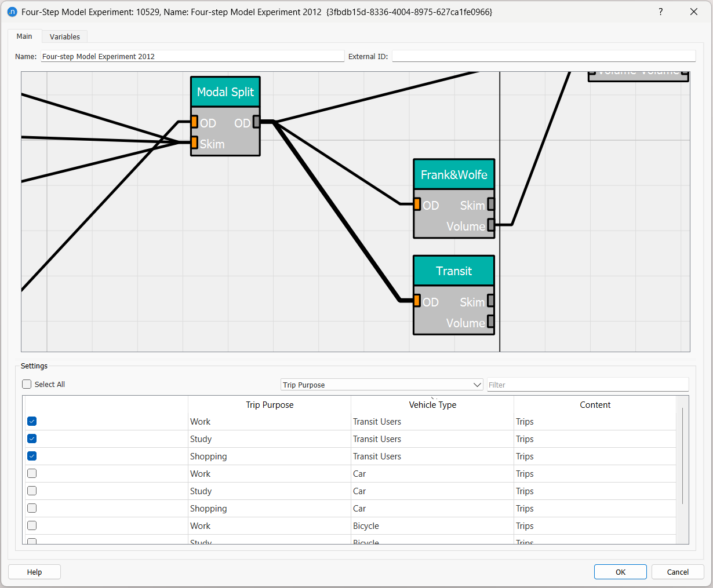Screen dimensions: 713x588
Task: Click the 'Study' cell in Car row
Action: (x=270, y=491)
